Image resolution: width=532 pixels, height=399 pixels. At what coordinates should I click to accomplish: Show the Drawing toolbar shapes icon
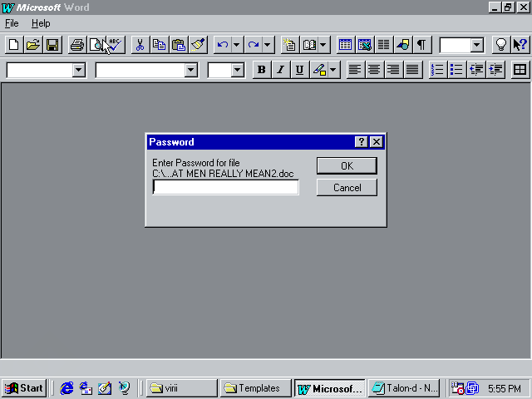403,44
